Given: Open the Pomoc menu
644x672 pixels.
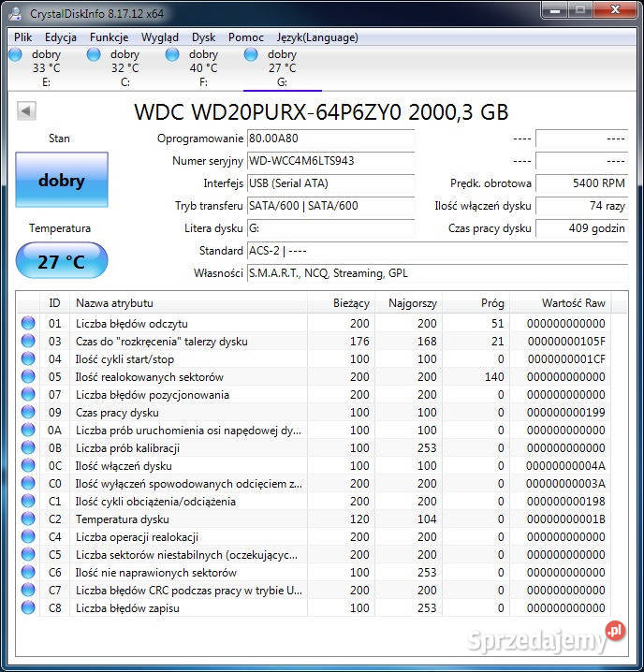Looking at the screenshot, I should click(245, 37).
